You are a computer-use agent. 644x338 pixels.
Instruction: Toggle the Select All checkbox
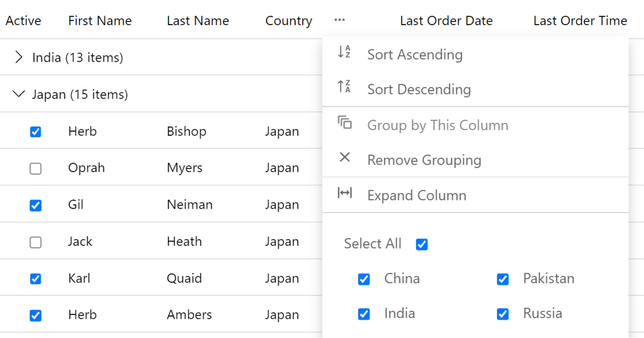pos(422,245)
